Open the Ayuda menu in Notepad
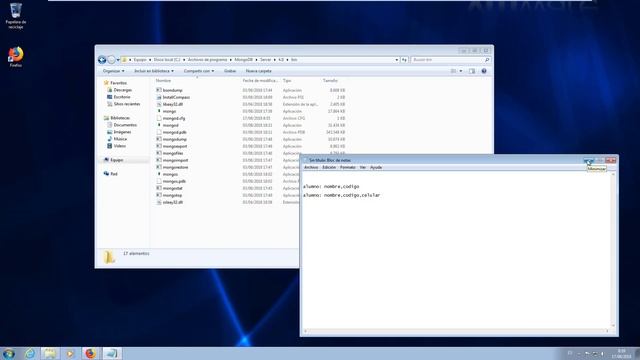 (376, 167)
